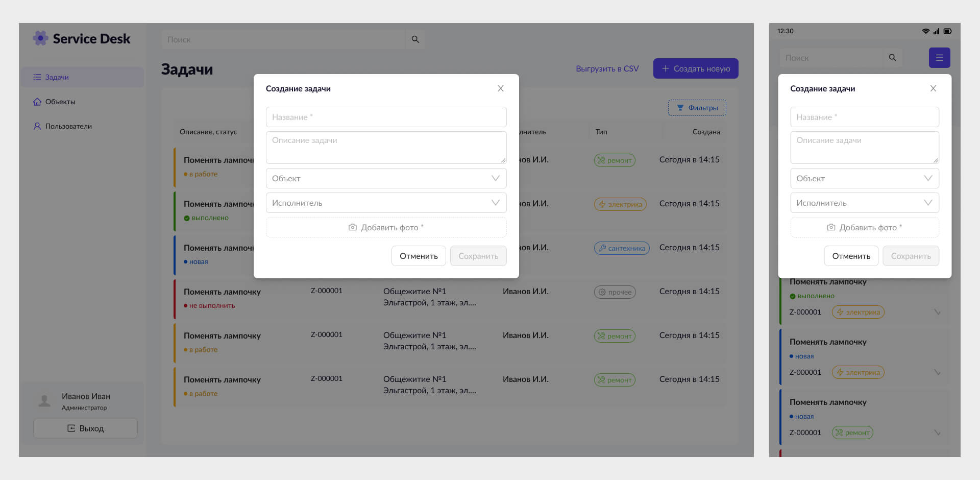Expand the Исполнитель dropdown in mobile dialog
The image size is (980, 480).
pyautogui.click(x=865, y=203)
